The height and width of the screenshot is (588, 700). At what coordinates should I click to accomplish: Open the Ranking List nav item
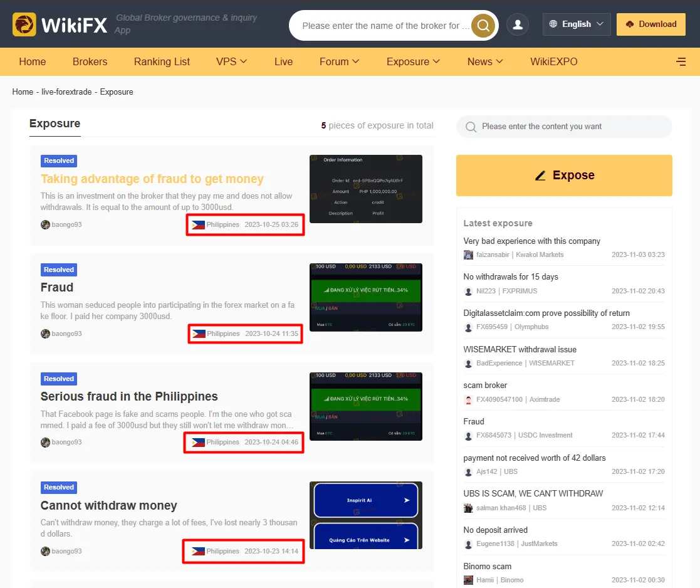[162, 61]
